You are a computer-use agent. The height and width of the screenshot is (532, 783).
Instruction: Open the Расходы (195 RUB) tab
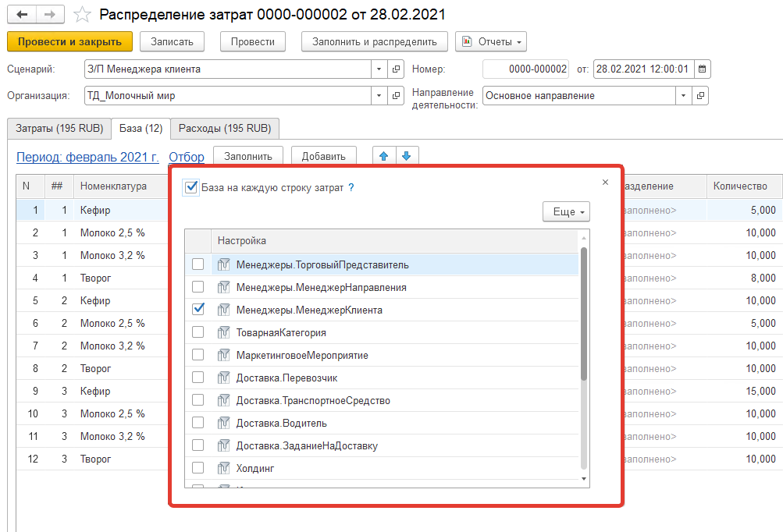tap(225, 128)
